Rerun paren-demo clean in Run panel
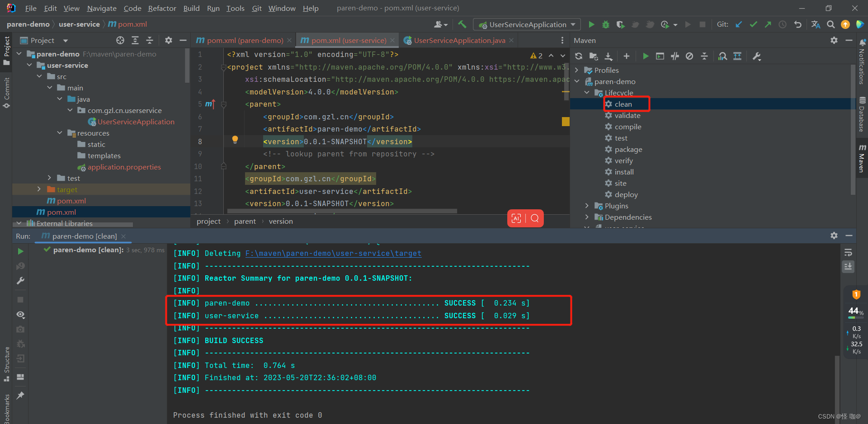 point(20,251)
